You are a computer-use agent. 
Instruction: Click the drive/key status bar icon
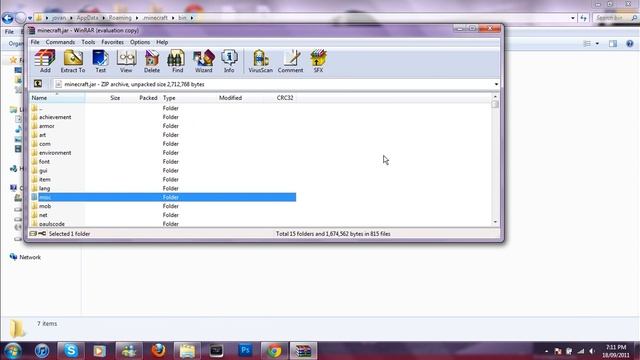[x=38, y=233]
